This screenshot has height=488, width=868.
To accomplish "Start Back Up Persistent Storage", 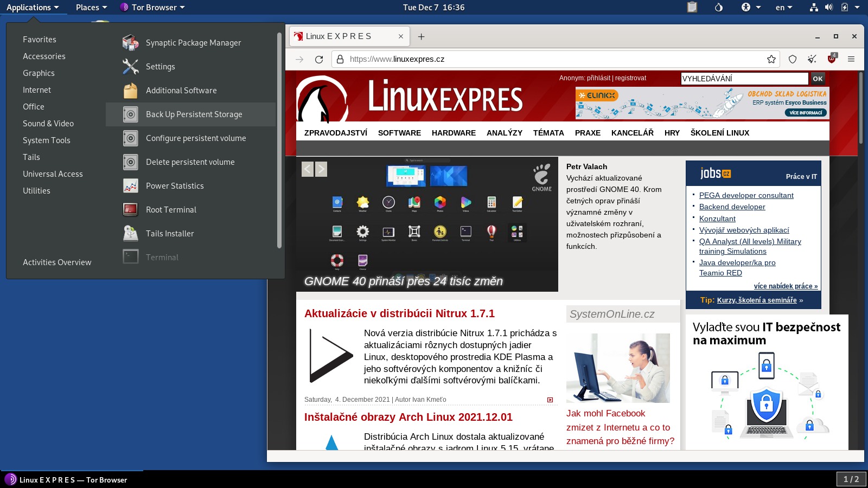I will click(x=190, y=114).
